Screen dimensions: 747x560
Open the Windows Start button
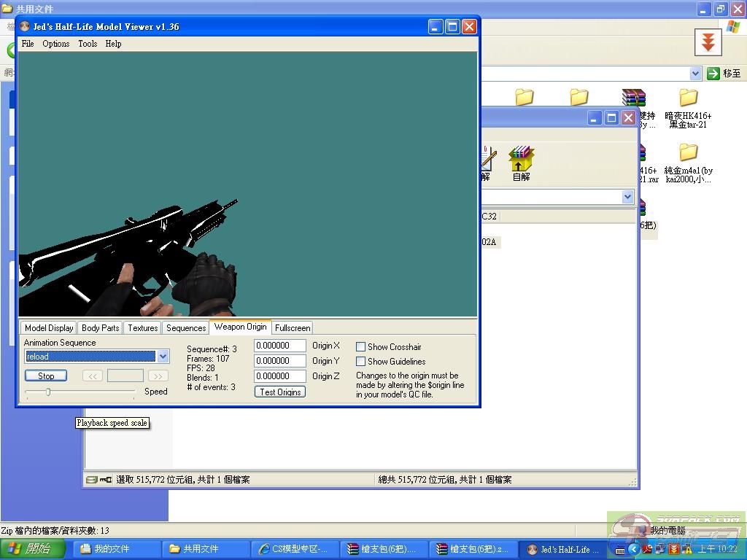tap(32, 549)
